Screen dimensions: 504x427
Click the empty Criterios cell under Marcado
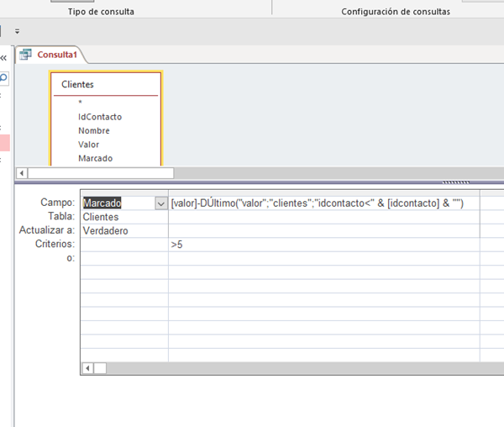123,245
